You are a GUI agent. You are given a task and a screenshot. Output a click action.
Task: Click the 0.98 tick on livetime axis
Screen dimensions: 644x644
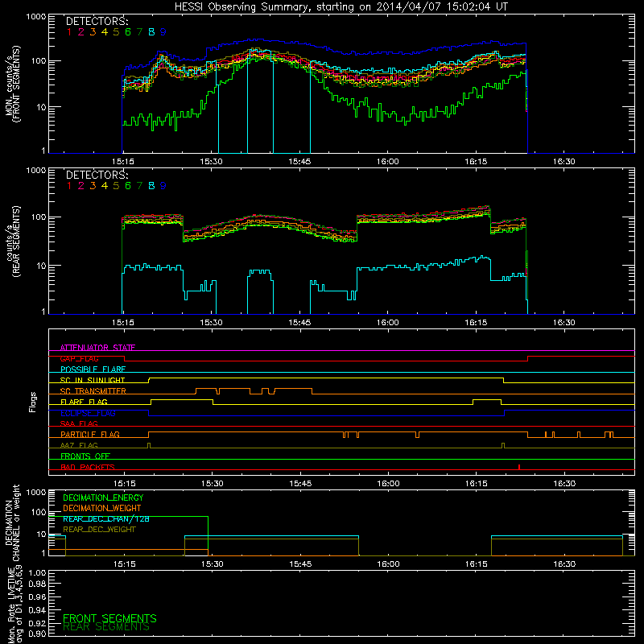click(38, 584)
